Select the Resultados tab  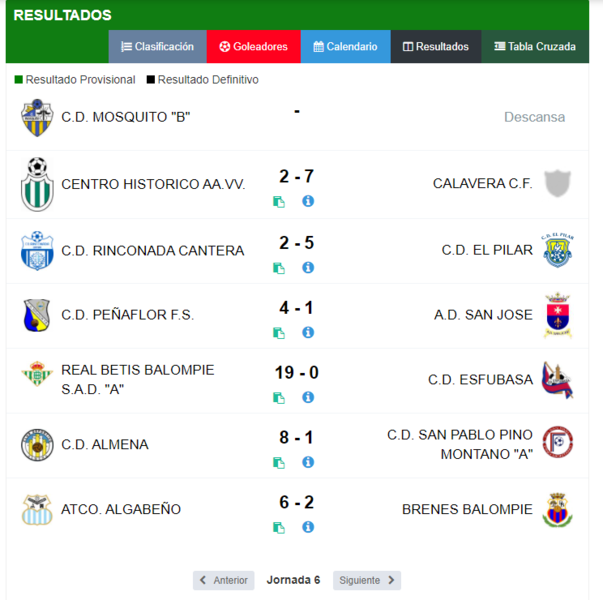tap(436, 47)
